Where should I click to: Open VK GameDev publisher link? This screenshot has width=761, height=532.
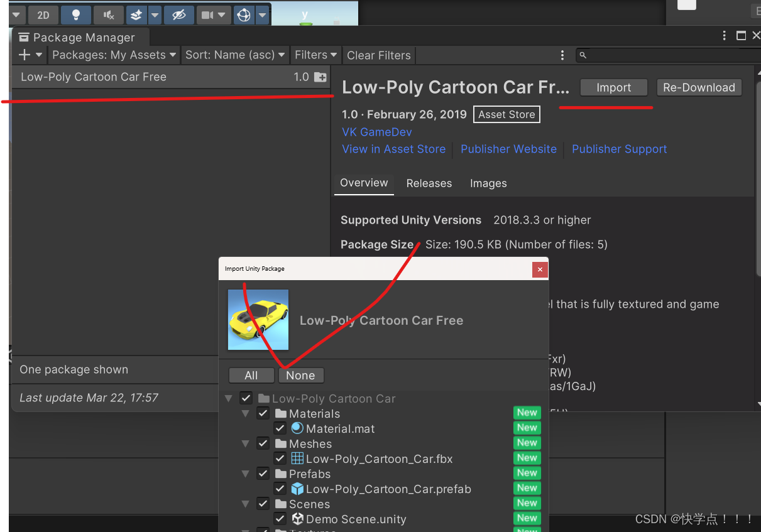pyautogui.click(x=377, y=132)
